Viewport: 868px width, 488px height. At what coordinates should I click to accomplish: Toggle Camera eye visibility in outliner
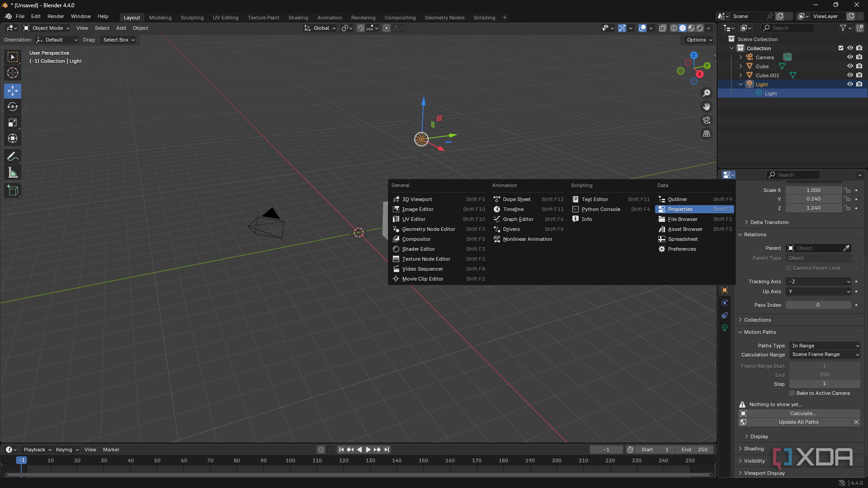[850, 57]
